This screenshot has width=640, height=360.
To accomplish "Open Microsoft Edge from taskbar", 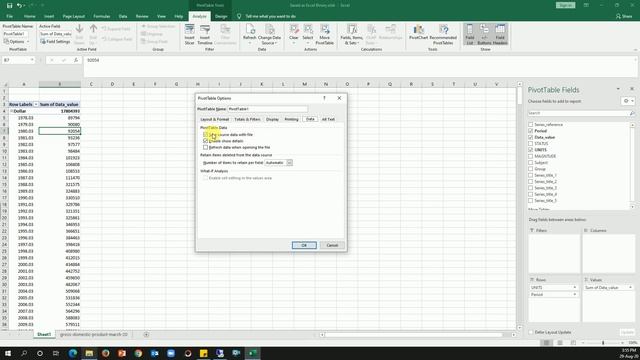I will pos(73,353).
